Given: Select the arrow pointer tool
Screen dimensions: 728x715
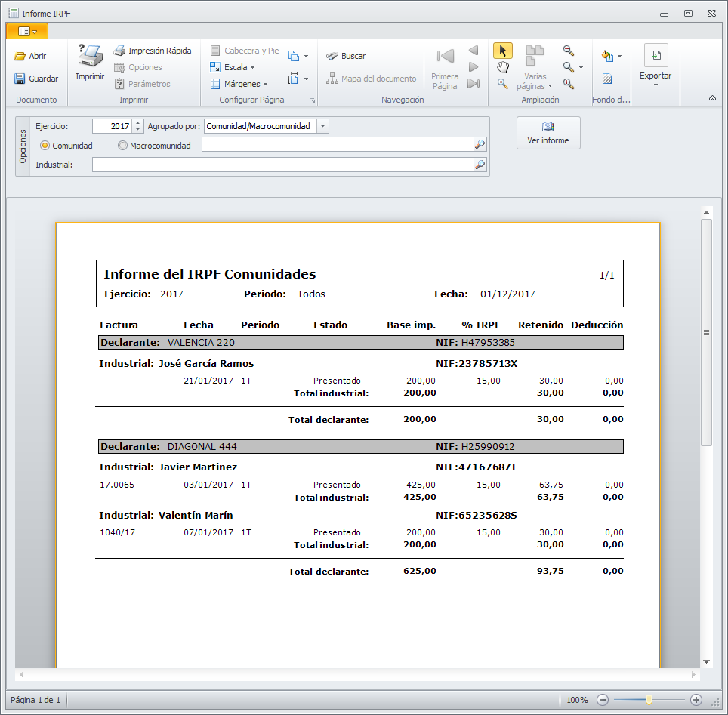Looking at the screenshot, I should [503, 51].
